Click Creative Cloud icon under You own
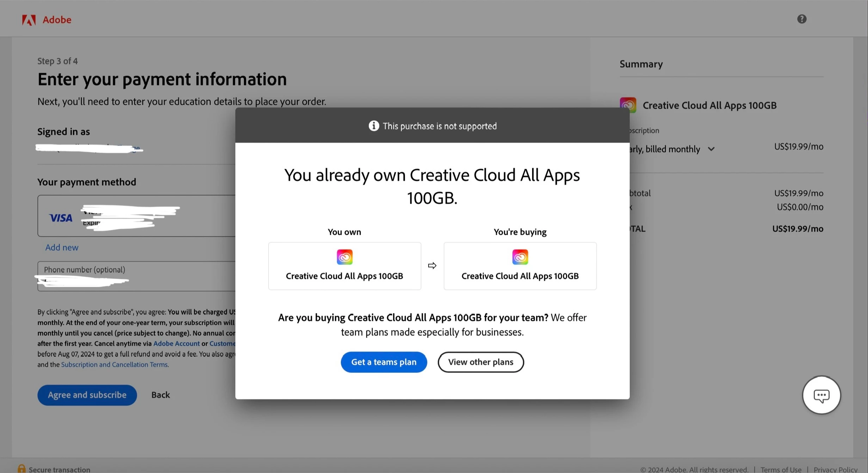 tap(344, 257)
